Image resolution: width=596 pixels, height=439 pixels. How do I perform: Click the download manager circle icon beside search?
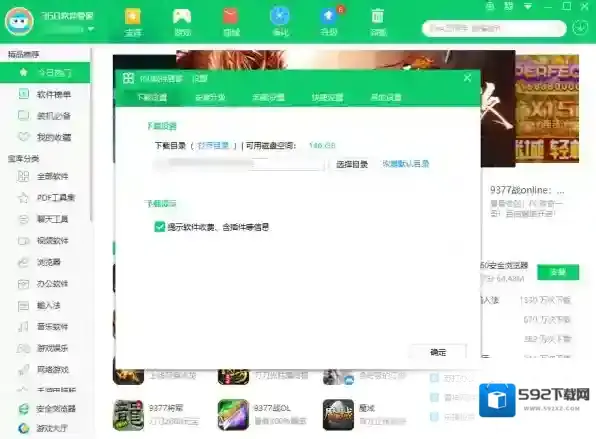point(580,28)
